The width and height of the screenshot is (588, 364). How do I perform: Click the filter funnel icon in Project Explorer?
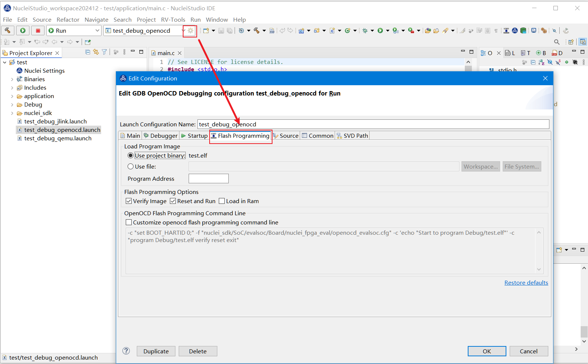(x=104, y=52)
